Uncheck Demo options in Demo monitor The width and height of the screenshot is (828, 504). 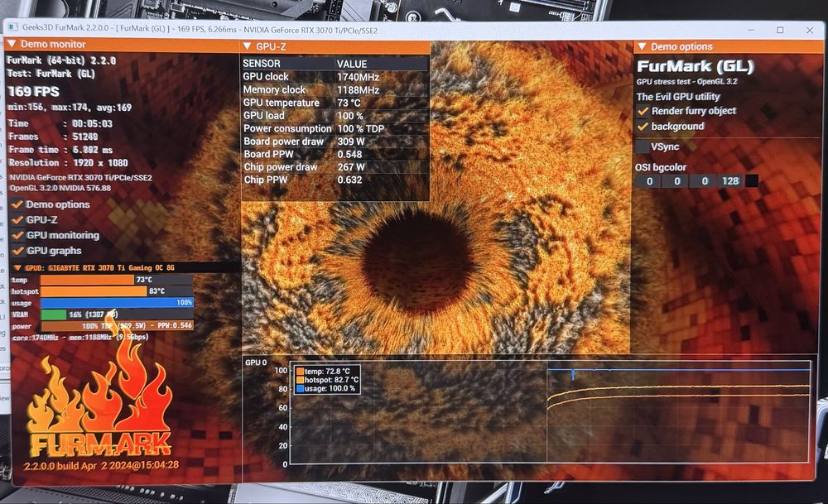(x=17, y=204)
